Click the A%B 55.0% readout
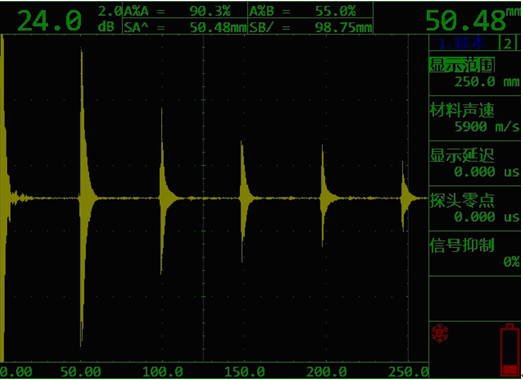Viewport: 523px width, 380px height. click(x=310, y=11)
